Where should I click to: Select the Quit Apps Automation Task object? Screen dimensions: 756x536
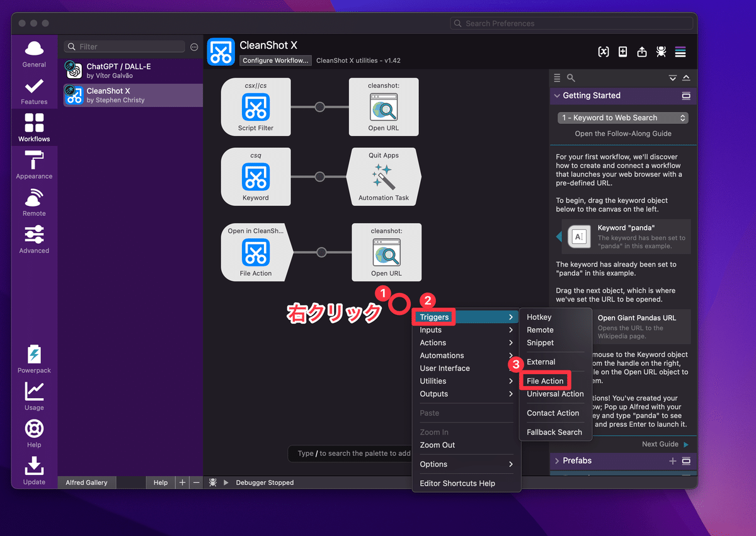point(384,176)
